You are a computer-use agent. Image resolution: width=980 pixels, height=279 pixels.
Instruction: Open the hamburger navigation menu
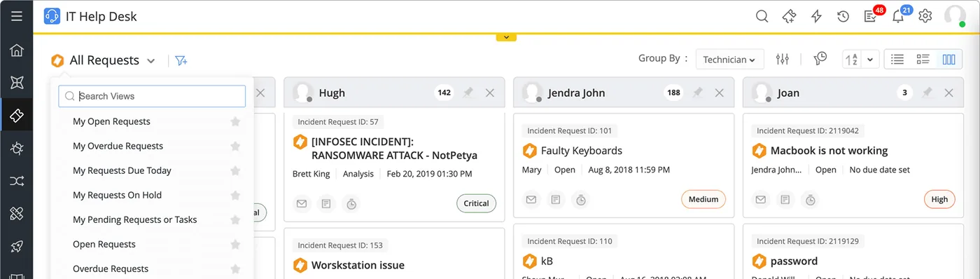17,16
